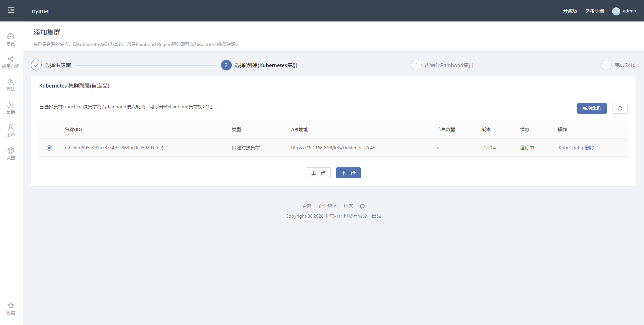Click the riyimei enterprise name in header
Screen dimensions: 644x325
click(41, 11)
